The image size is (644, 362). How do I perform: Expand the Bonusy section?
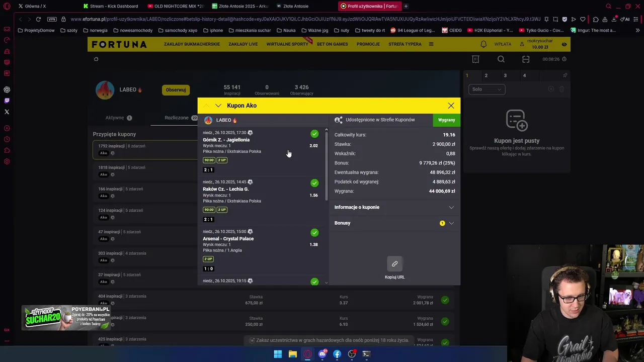pos(394,223)
